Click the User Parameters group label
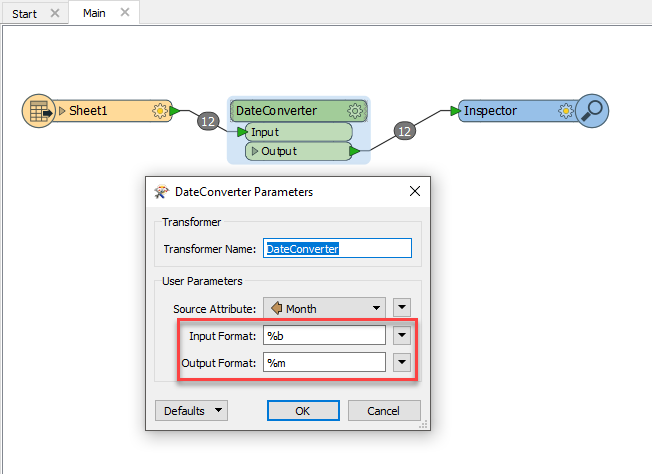The image size is (652, 474). [202, 281]
